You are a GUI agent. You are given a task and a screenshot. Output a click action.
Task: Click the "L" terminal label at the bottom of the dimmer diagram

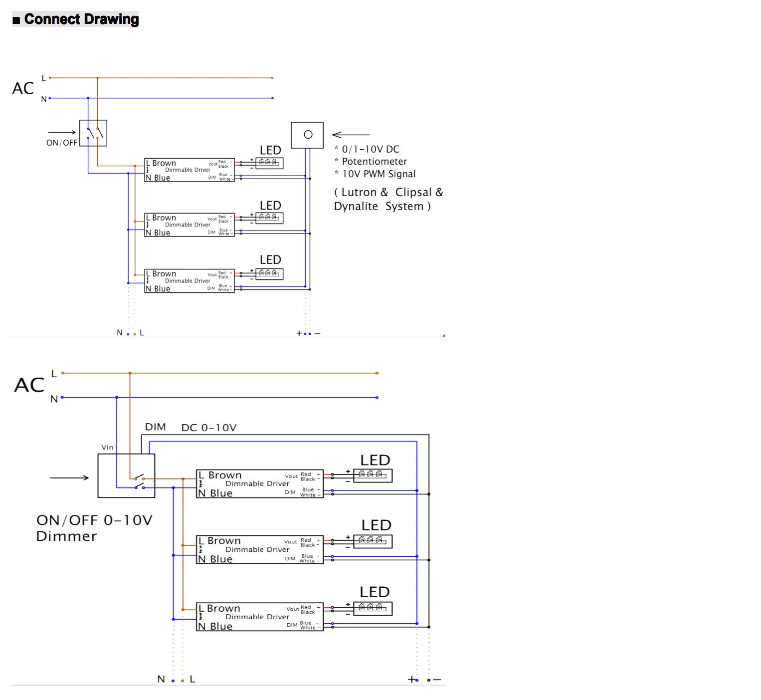pyautogui.click(x=192, y=679)
